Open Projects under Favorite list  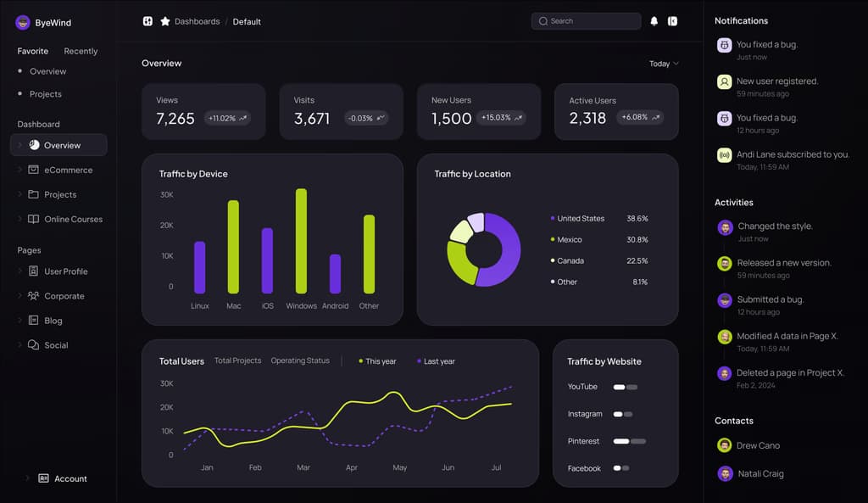(46, 94)
